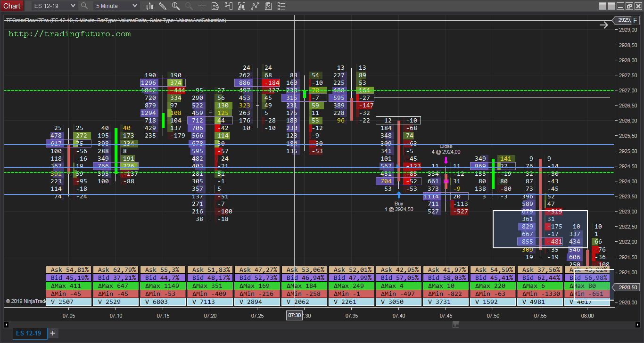Click the zoom in magnifier icon
The height and width of the screenshot is (343, 644).
176,6
